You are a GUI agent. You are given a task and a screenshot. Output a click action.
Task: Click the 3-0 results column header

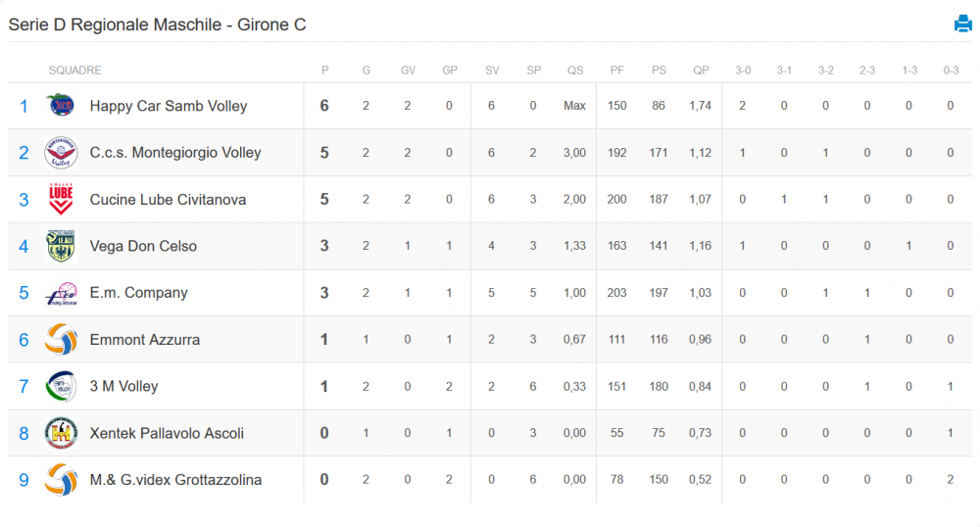[x=743, y=71]
